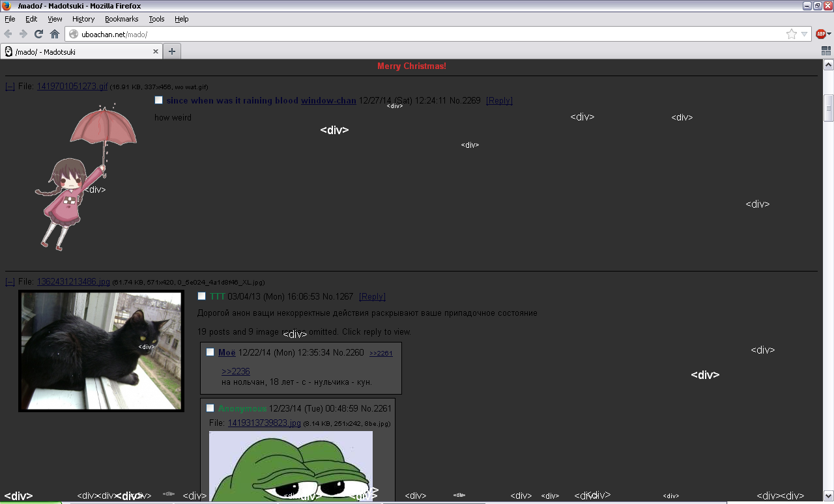Expand the Madotsuki umbrella image
The image size is (834, 504).
87,176
